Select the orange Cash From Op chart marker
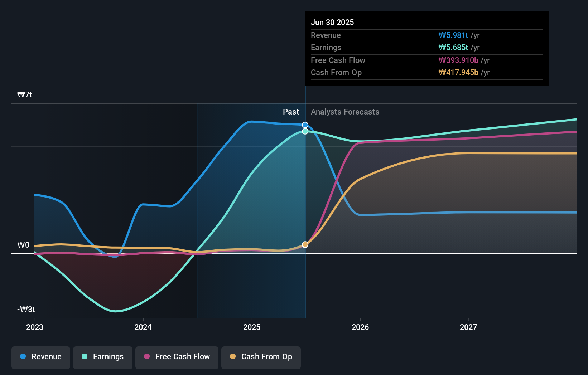This screenshot has height=375, width=588. coord(305,244)
